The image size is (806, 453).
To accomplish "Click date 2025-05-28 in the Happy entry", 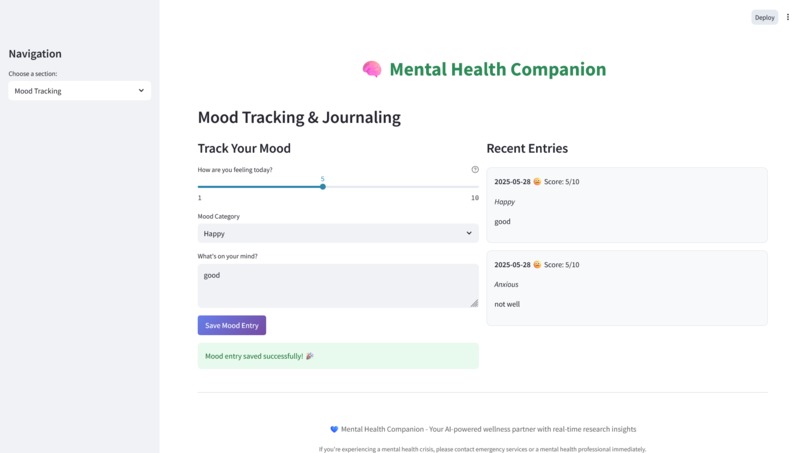I will tap(512, 182).
